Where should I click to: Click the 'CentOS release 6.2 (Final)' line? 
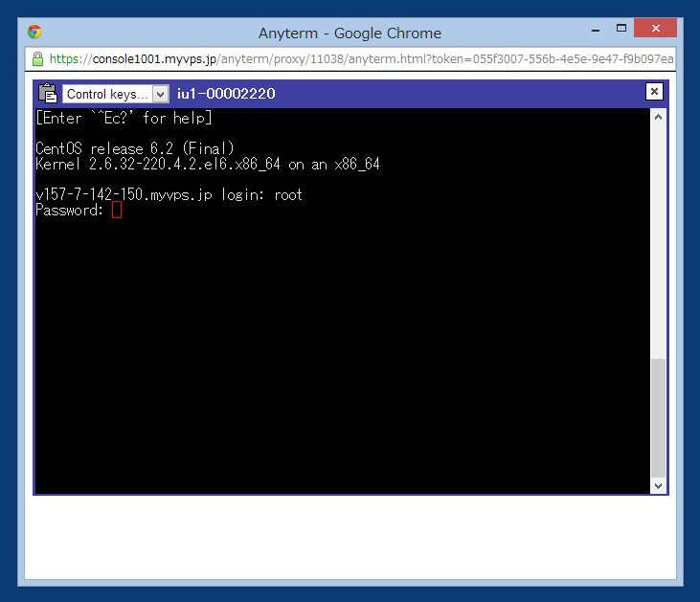coord(134,148)
